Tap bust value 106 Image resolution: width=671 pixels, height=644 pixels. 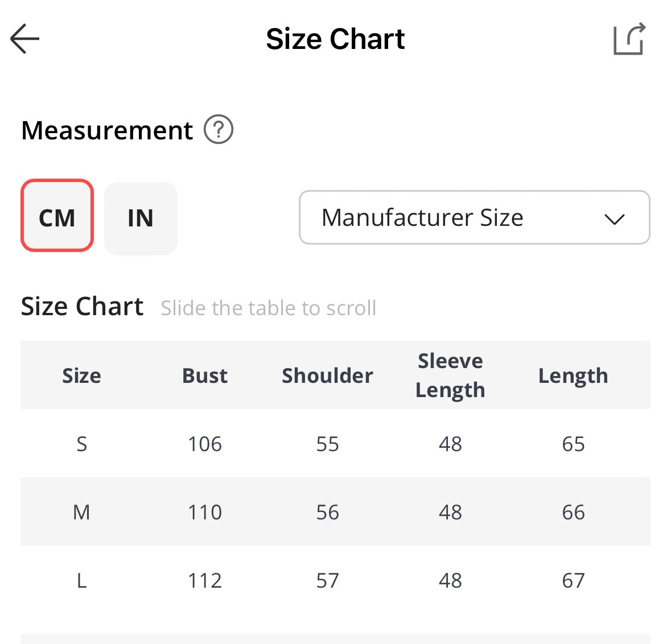click(x=204, y=444)
